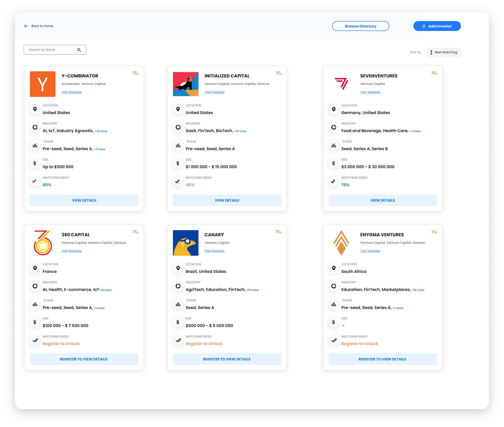The height and width of the screenshot is (427, 504).
Task: Click the 360 Capital logo
Action: [43, 243]
